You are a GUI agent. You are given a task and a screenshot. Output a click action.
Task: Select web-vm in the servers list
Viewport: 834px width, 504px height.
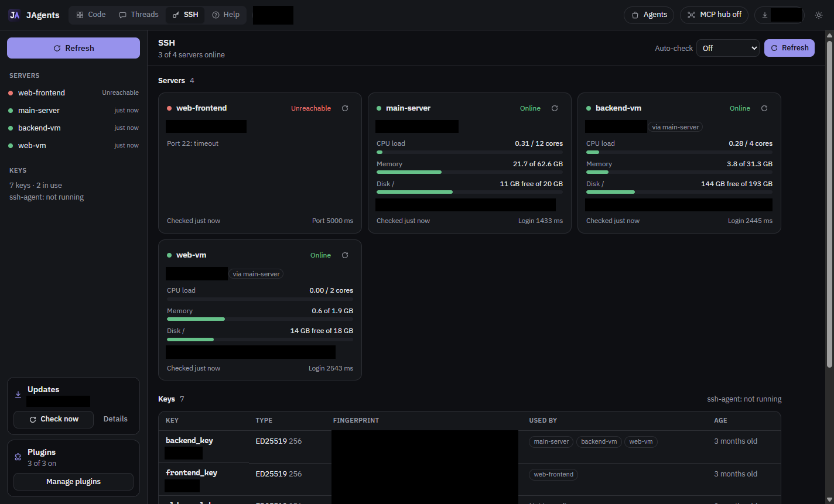tap(73, 145)
